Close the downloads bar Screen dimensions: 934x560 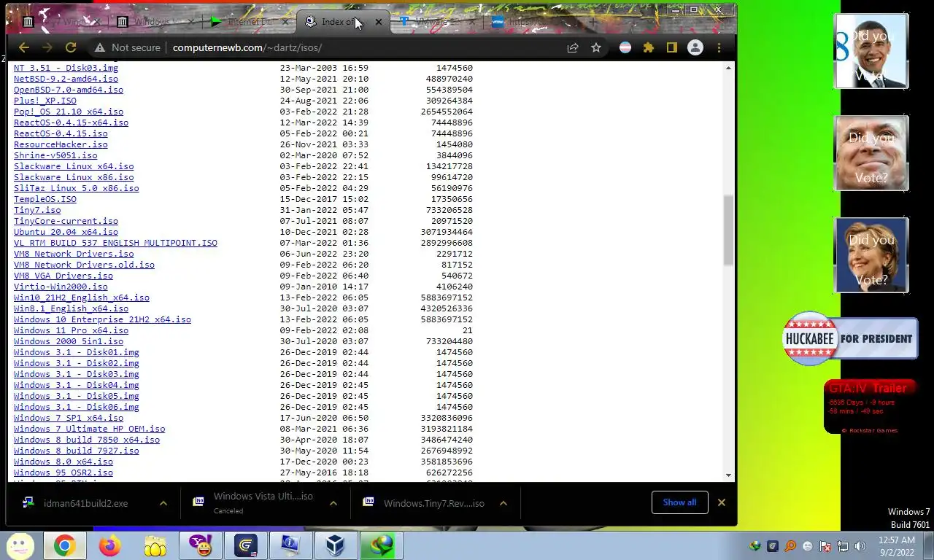(x=722, y=502)
